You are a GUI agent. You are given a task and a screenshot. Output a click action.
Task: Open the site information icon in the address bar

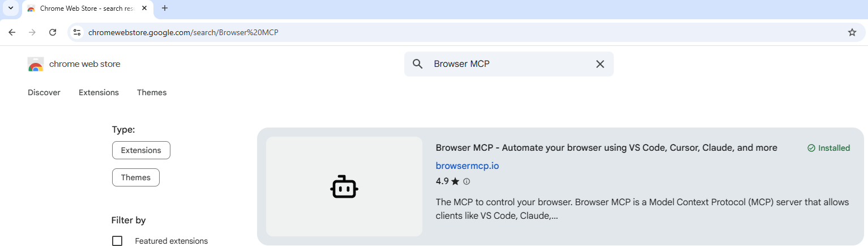78,32
